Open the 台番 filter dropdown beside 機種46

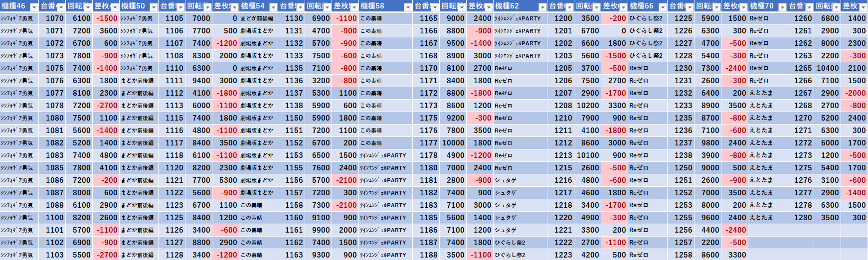61,7
